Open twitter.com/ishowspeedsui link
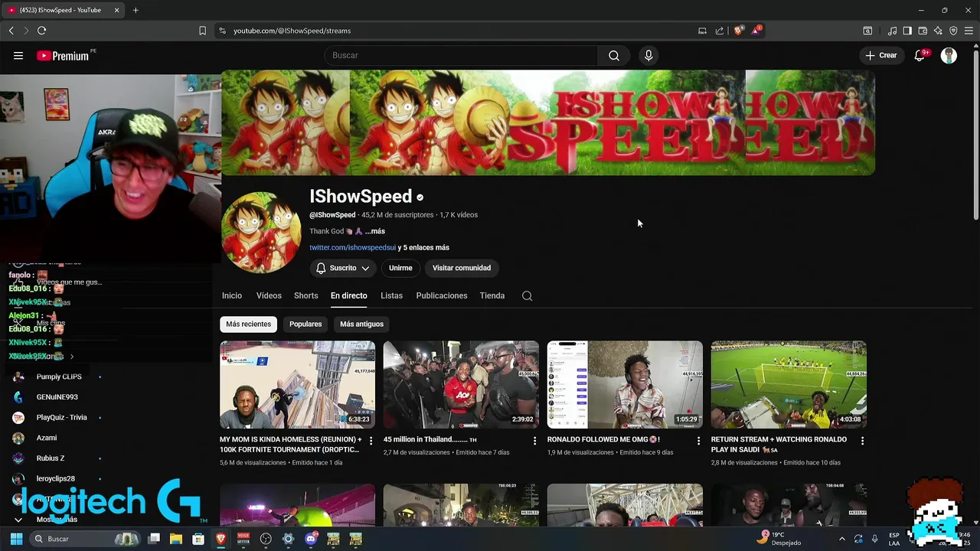Viewport: 980px width, 551px height. pos(352,247)
